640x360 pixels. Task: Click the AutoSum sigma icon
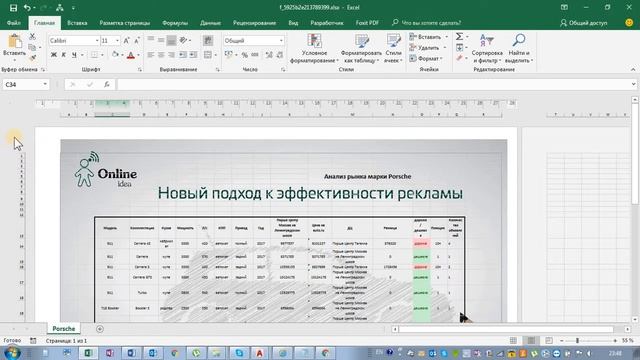coord(459,37)
